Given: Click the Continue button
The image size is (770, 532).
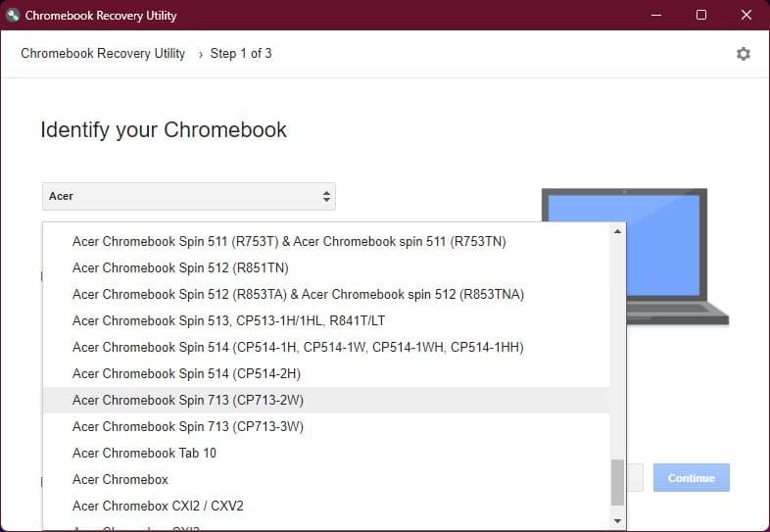Looking at the screenshot, I should tap(691, 478).
